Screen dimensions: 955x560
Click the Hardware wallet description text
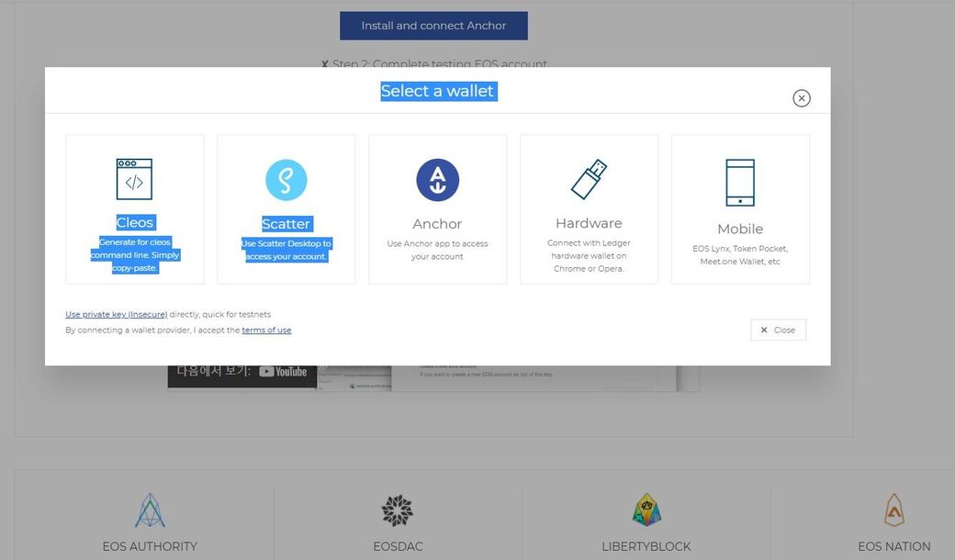(589, 255)
